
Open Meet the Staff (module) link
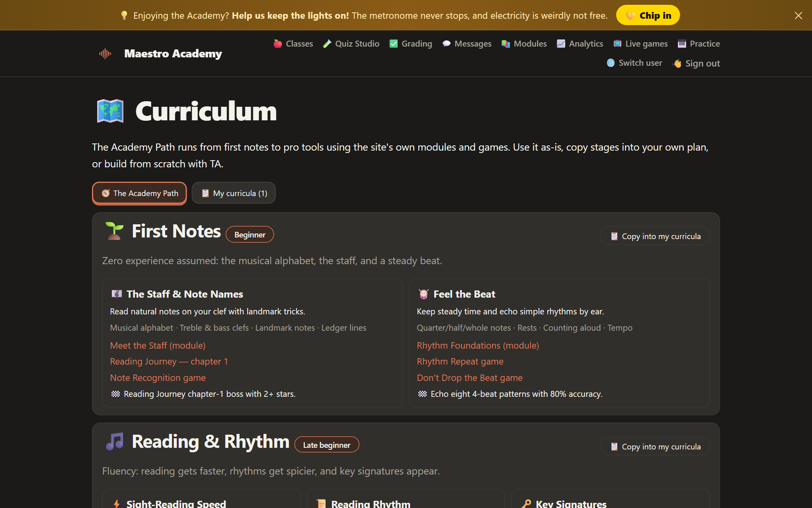pyautogui.click(x=158, y=345)
